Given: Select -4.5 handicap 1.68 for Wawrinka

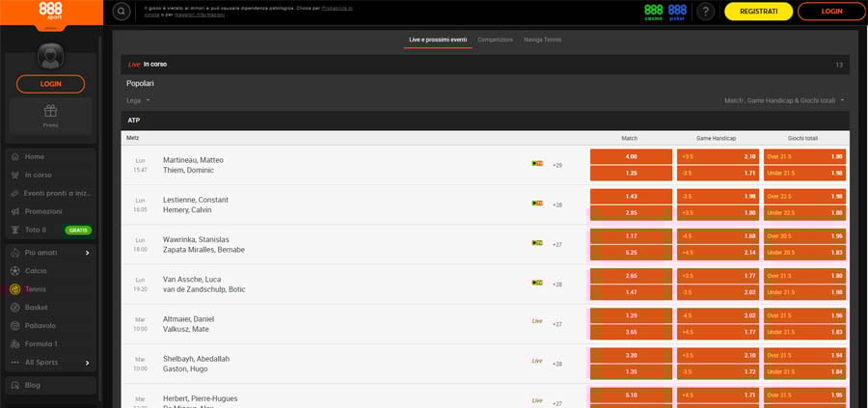Looking at the screenshot, I should tap(718, 236).
